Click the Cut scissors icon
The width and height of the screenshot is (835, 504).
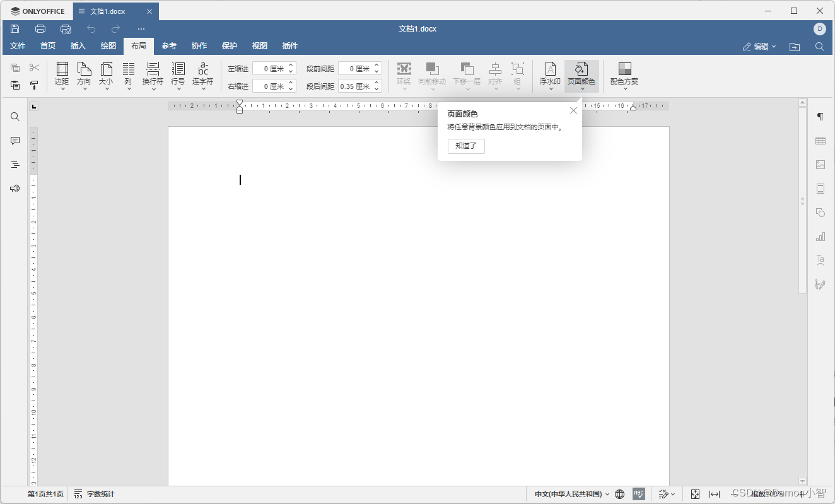[x=35, y=67]
